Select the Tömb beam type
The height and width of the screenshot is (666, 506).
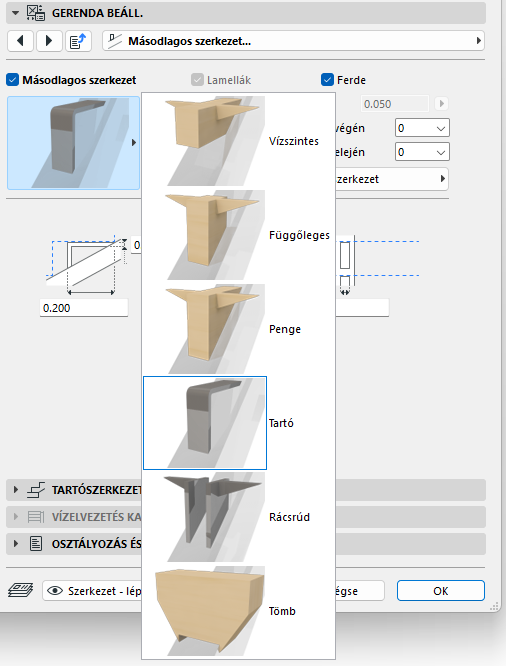(238, 611)
